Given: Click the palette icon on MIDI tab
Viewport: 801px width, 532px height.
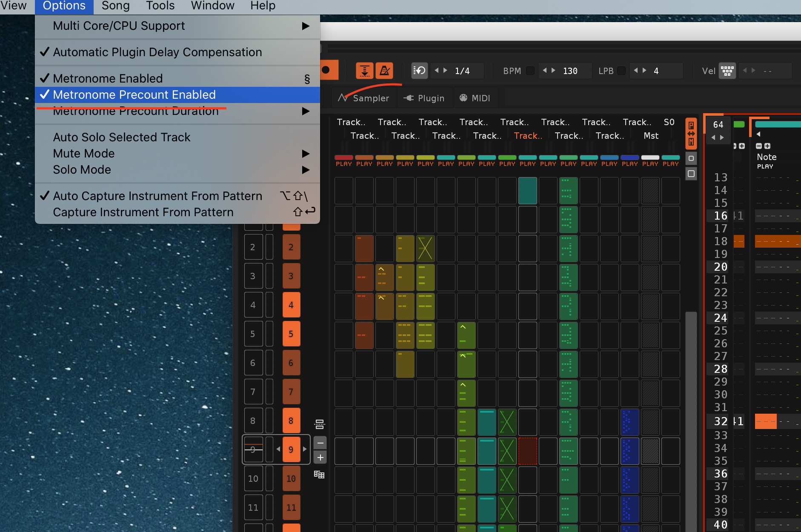Looking at the screenshot, I should [463, 98].
